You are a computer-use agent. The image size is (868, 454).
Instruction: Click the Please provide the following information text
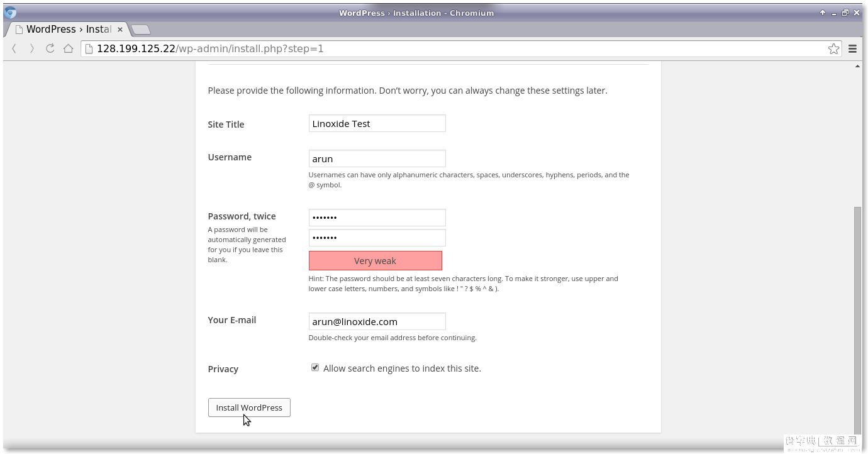[408, 91]
